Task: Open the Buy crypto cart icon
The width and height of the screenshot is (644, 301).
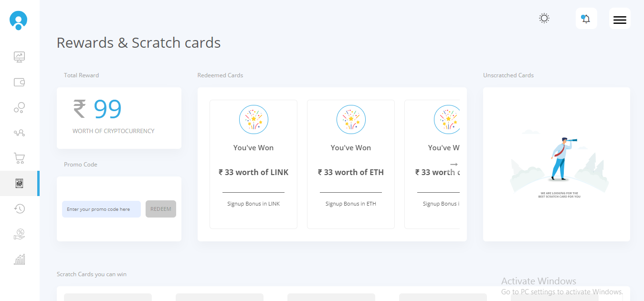Action: point(19,158)
